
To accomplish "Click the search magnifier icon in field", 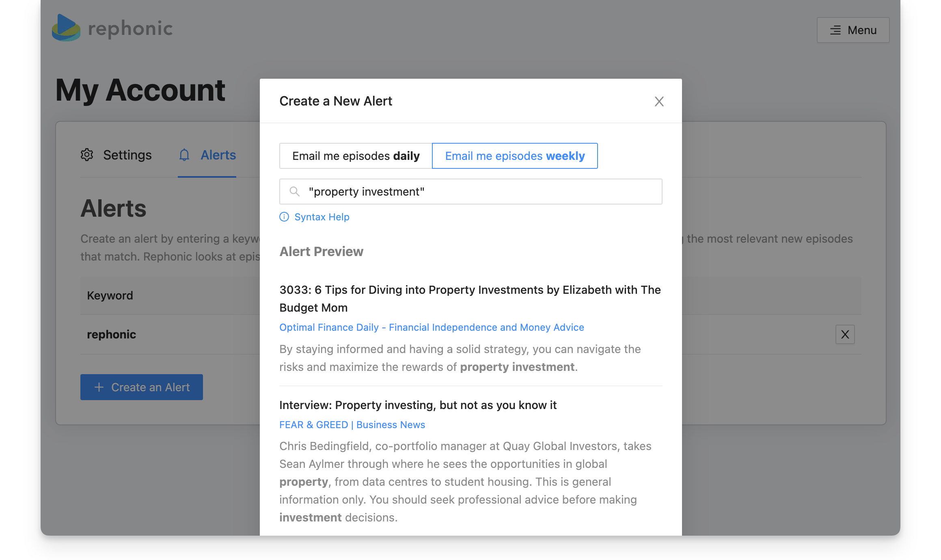I will point(295,192).
